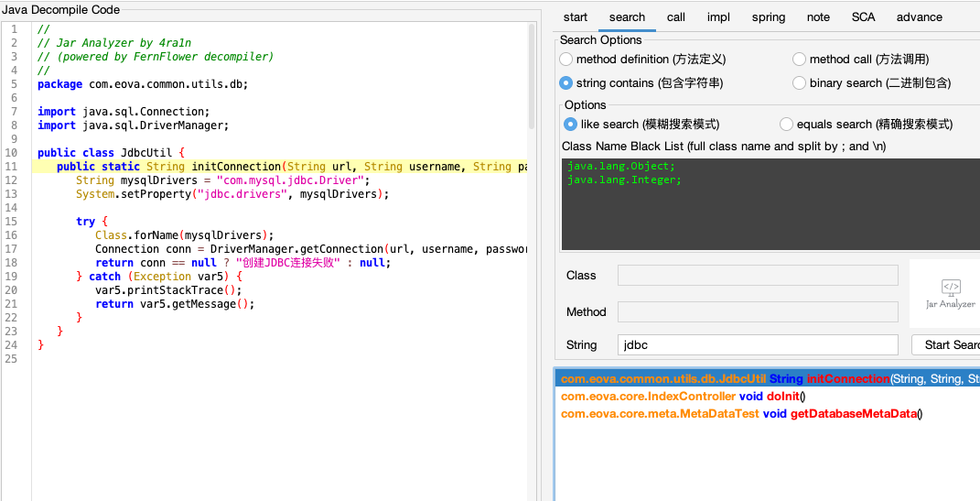Open the SCA tab

(863, 17)
